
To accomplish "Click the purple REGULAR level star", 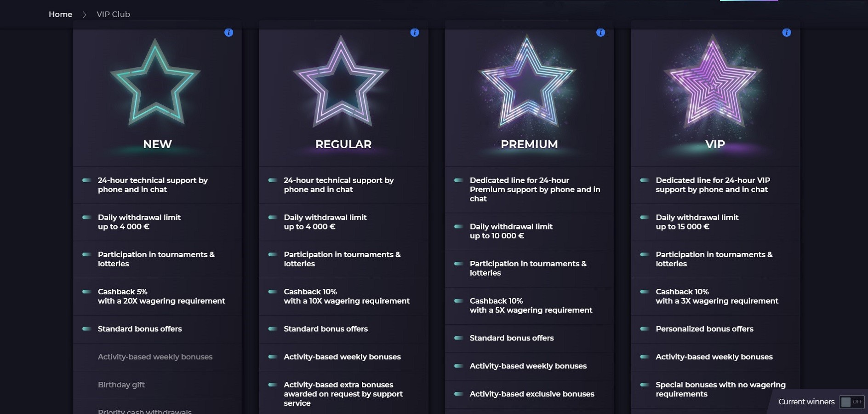I will coord(341,83).
